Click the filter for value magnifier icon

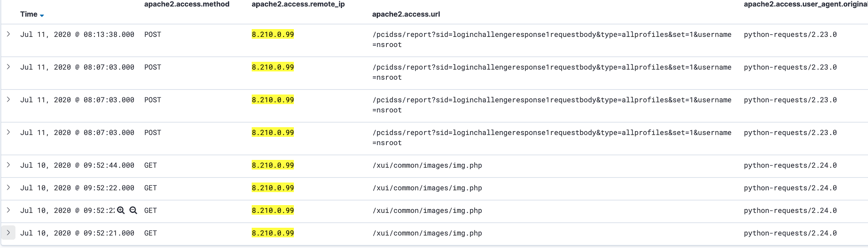(120, 210)
